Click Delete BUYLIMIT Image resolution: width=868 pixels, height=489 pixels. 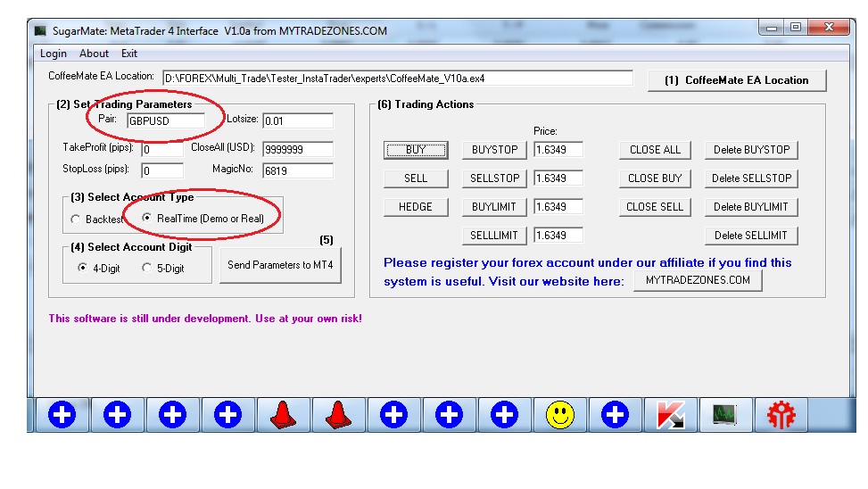coord(751,207)
